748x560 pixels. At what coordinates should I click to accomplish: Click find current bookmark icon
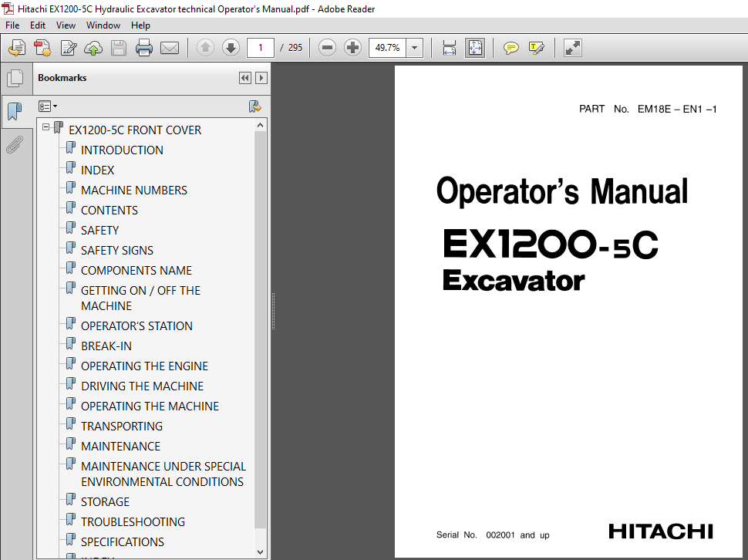(255, 106)
